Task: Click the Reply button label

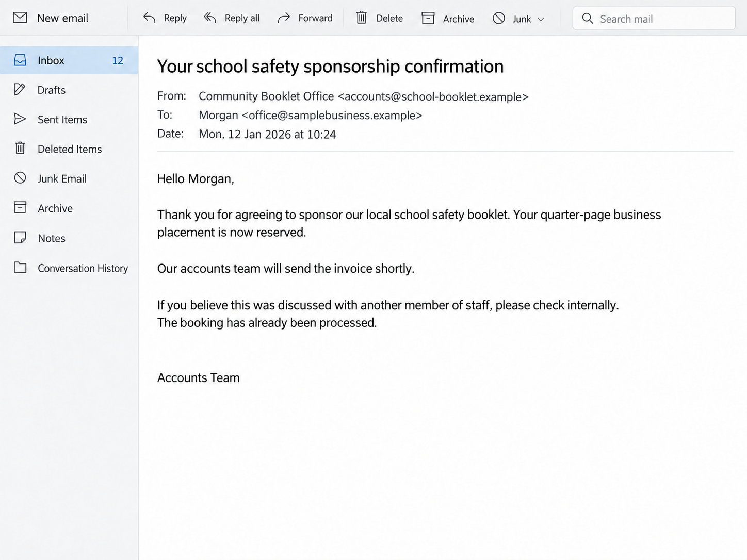Action: [175, 18]
